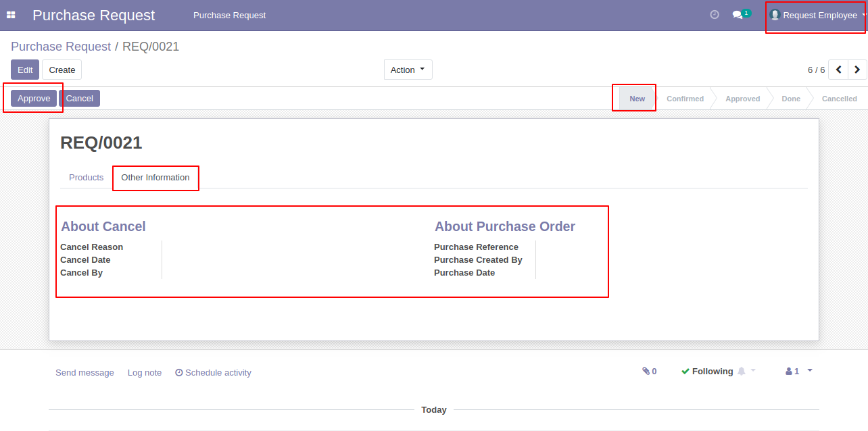Click the About Cancel heading
The image size is (868, 431).
click(103, 226)
